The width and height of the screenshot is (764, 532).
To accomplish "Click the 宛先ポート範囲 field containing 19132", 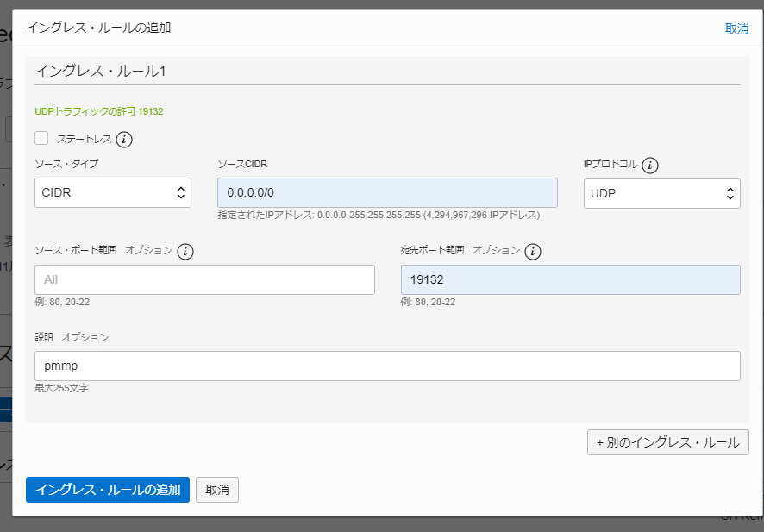I will click(x=571, y=279).
